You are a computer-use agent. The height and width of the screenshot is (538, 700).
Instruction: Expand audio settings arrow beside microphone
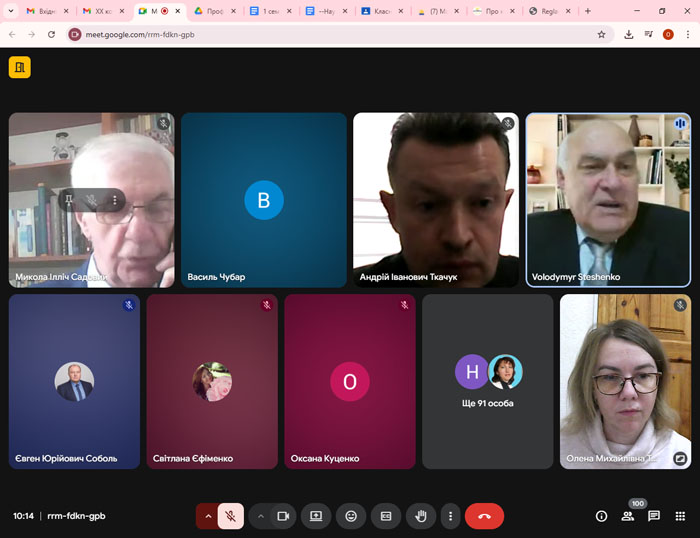coord(208,516)
